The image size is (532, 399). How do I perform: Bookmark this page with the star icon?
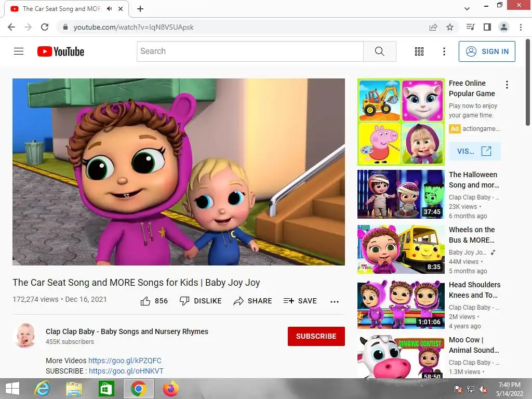click(450, 27)
